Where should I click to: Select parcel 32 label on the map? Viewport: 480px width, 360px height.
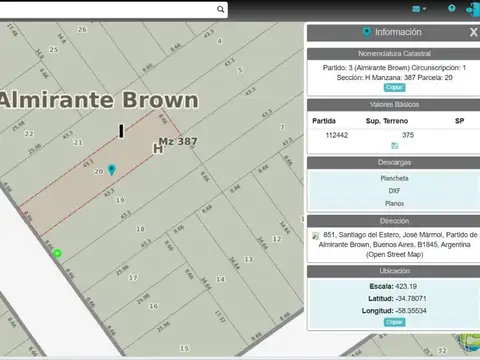pos(442,350)
